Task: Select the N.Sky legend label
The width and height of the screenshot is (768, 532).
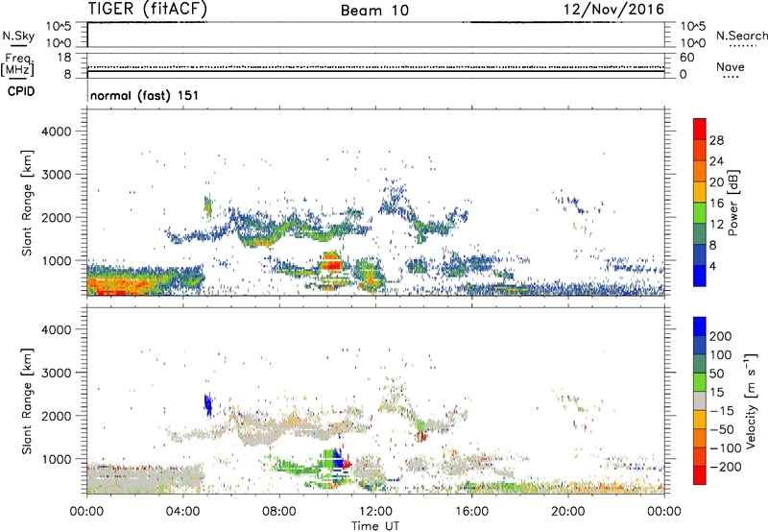Action: (18, 36)
